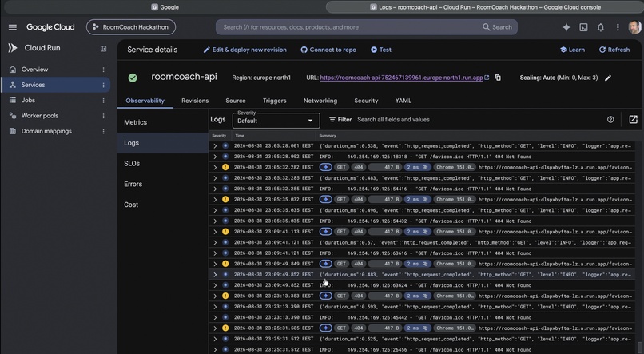Open Services item options menu

(x=104, y=85)
